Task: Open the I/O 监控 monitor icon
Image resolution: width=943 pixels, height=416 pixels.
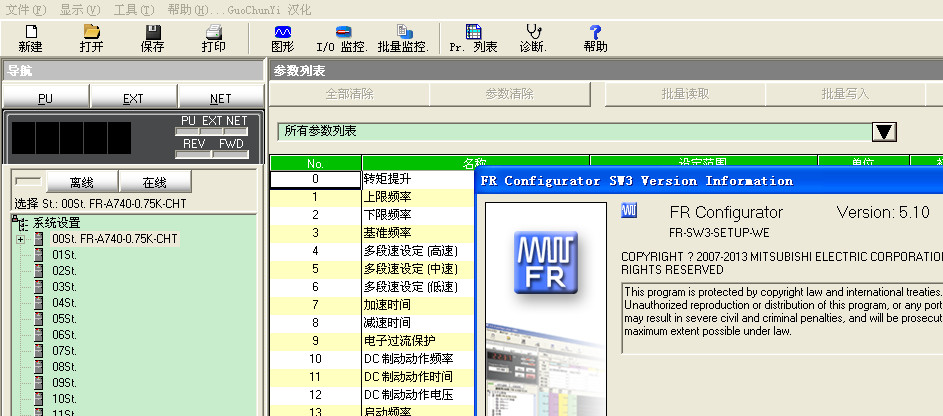Action: 342,33
